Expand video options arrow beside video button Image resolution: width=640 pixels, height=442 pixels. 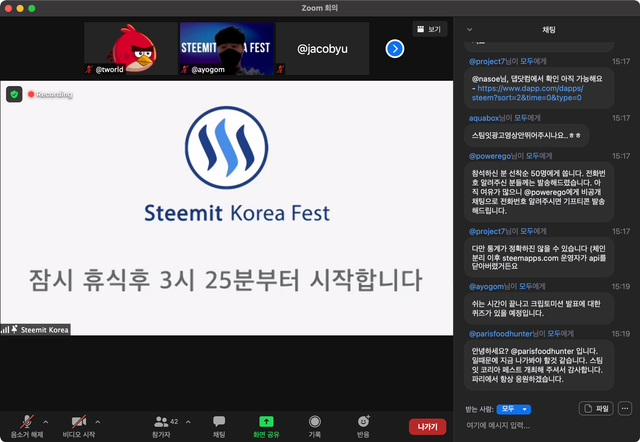click(x=98, y=422)
